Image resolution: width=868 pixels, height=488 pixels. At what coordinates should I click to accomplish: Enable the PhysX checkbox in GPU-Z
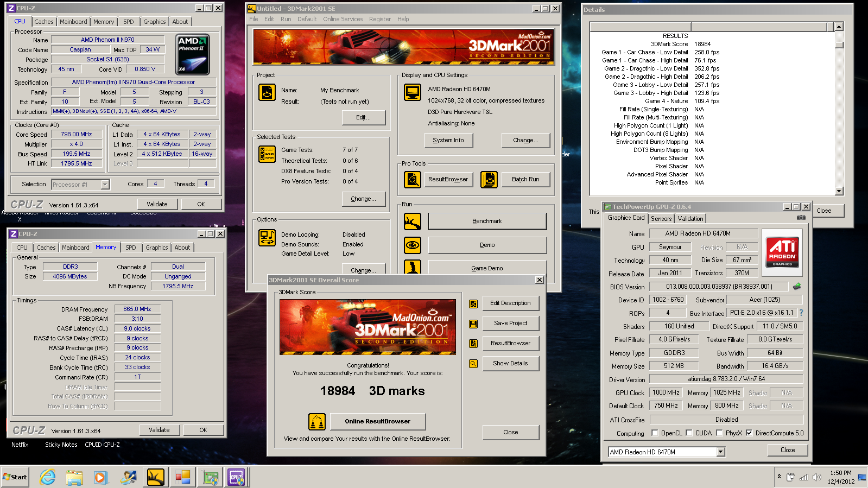719,433
